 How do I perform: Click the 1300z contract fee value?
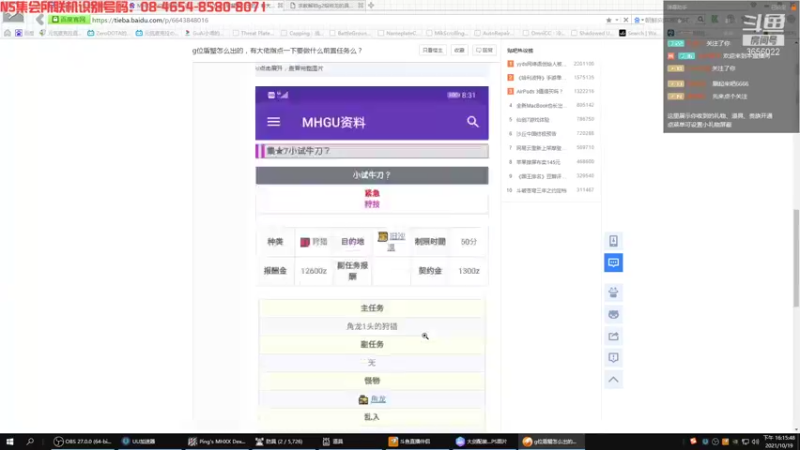click(x=469, y=271)
